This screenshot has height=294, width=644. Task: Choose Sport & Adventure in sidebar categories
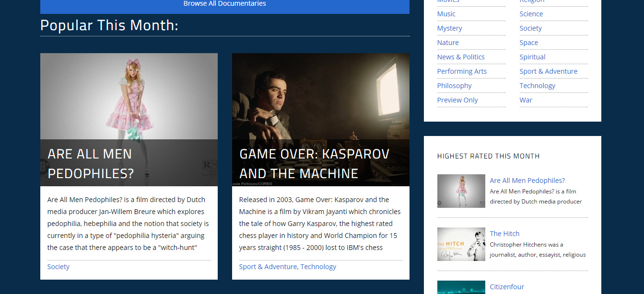549,71
